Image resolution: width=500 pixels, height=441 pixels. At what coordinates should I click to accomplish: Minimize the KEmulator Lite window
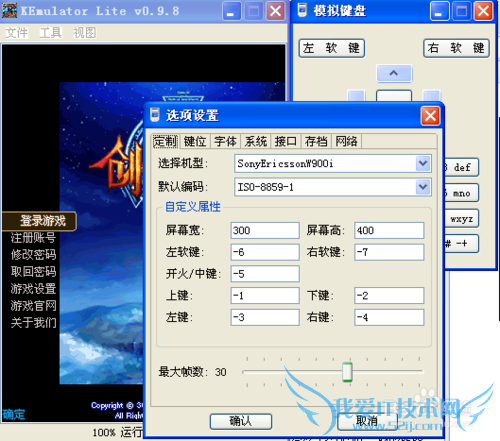coord(231,11)
